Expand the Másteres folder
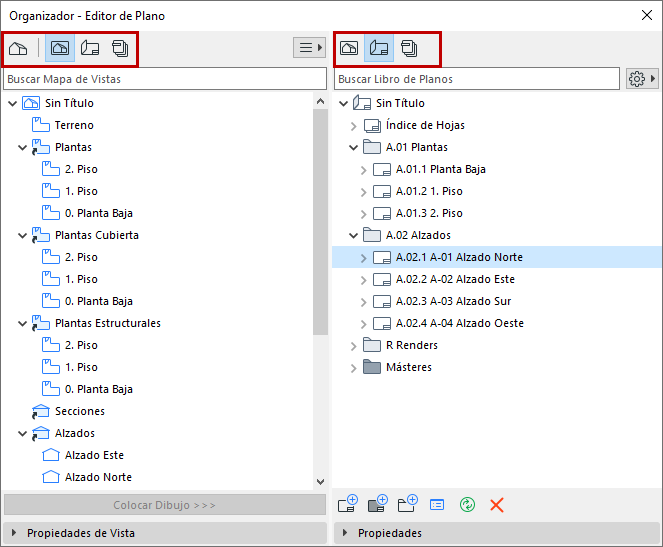 pyautogui.click(x=354, y=368)
